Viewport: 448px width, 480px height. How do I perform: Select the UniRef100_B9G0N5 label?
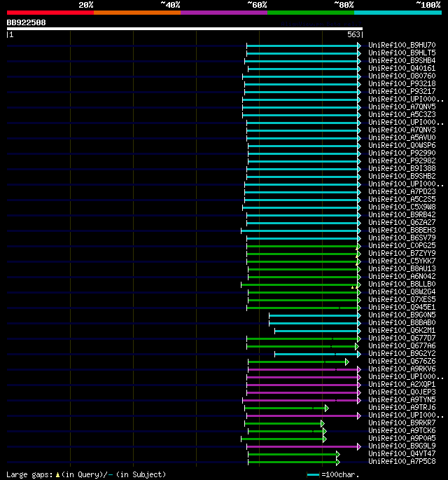pyautogui.click(x=402, y=315)
